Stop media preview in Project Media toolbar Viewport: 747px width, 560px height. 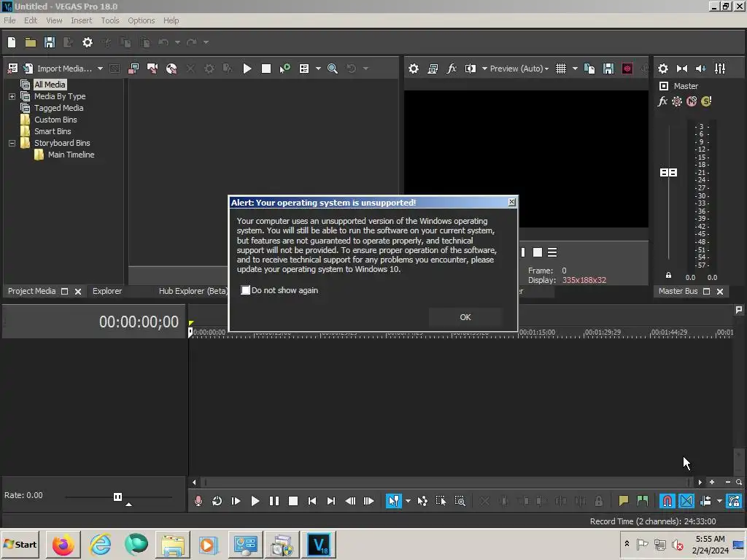tap(266, 69)
